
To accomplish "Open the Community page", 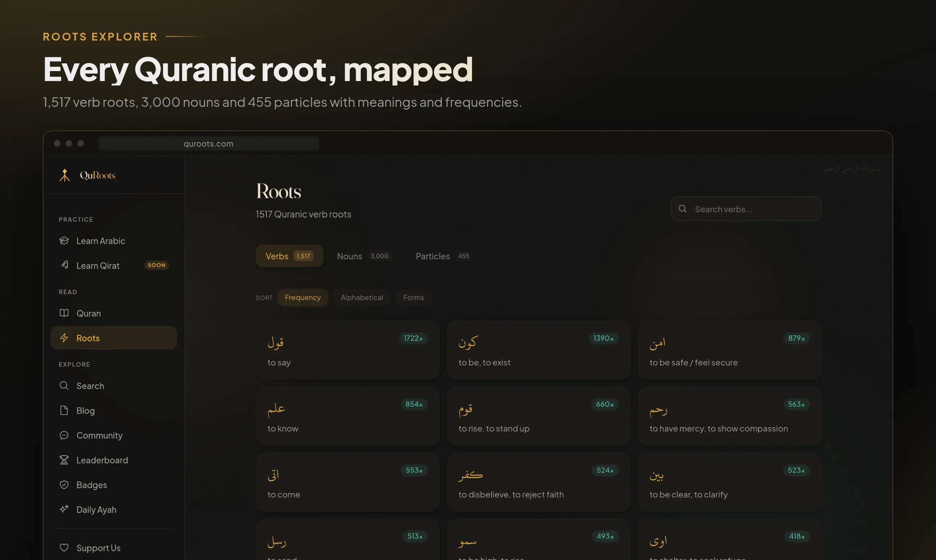I will (113, 435).
